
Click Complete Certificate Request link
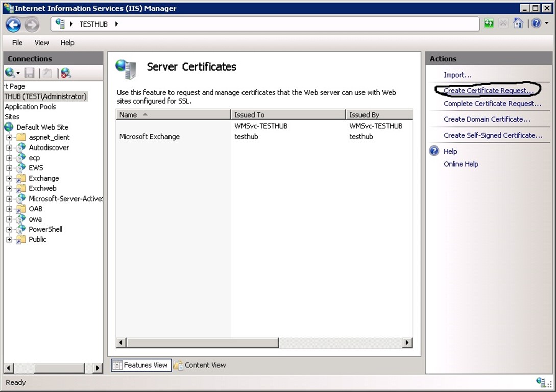tap(492, 104)
